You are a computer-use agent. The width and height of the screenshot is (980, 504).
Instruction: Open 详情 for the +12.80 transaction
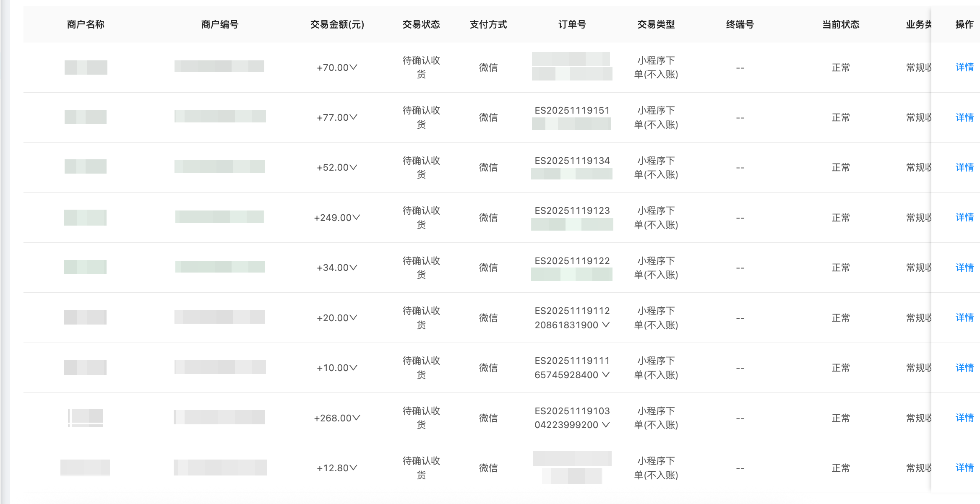click(x=964, y=468)
